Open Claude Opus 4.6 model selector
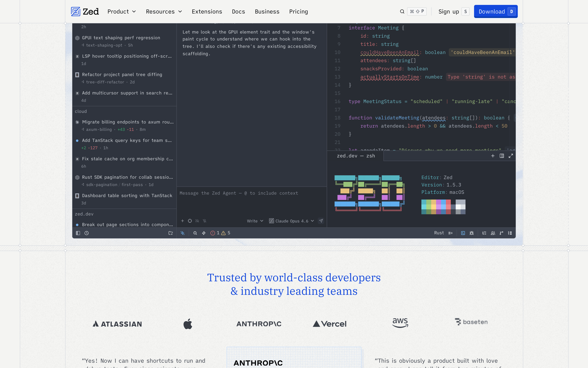 click(291, 221)
